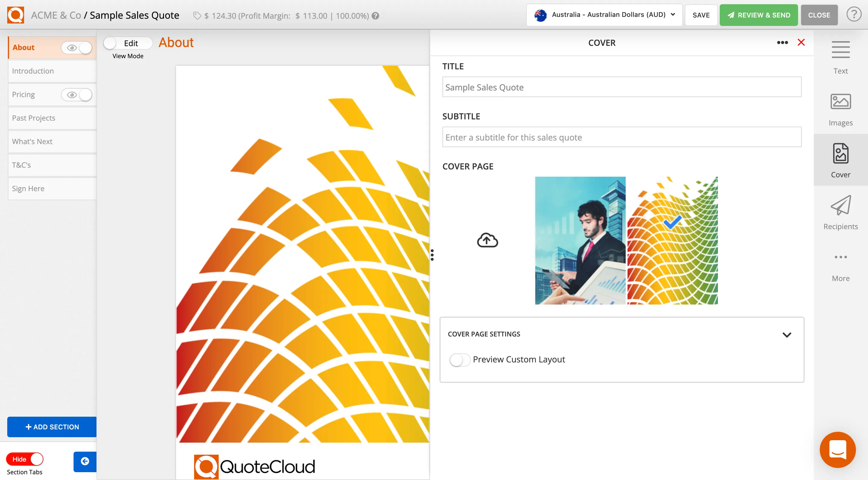Toggle visibility of the About section
Viewport: 868px width, 480px height.
pos(77,48)
